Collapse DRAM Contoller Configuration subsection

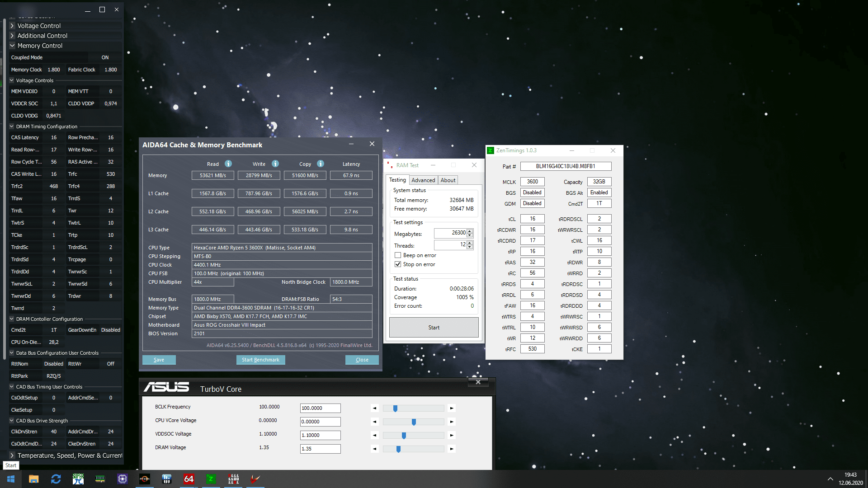[x=12, y=319]
